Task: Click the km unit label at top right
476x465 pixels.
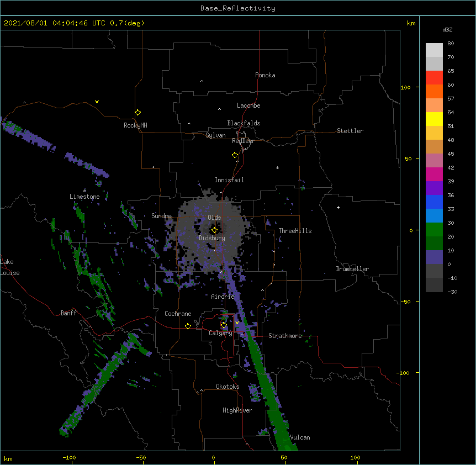Action: [411, 23]
